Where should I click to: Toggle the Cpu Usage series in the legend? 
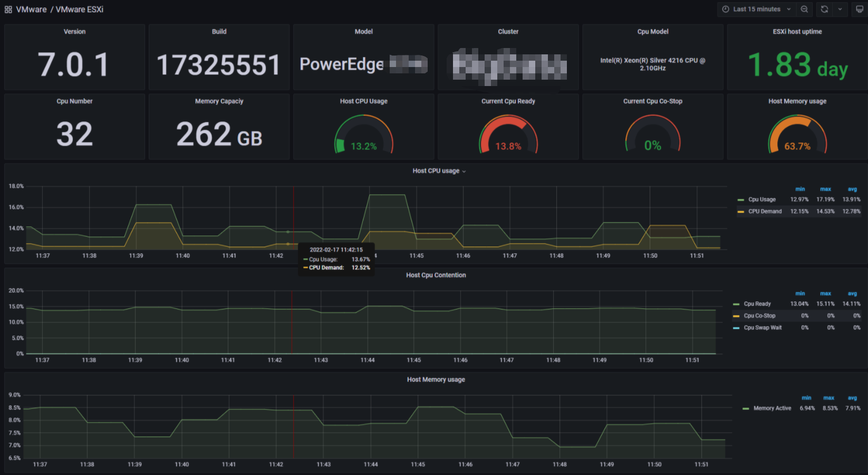click(762, 199)
